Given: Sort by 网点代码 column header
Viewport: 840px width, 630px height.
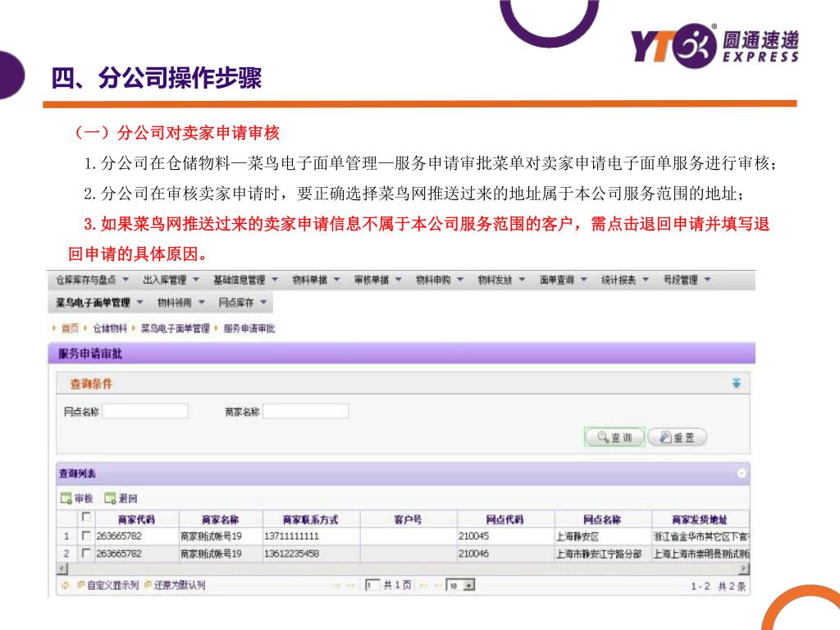Looking at the screenshot, I should pyautogui.click(x=505, y=519).
